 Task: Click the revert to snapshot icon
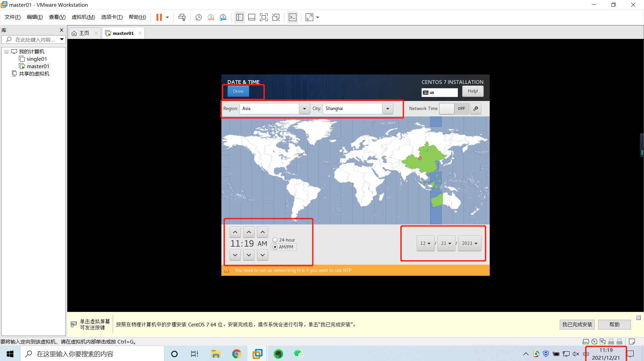pyautogui.click(x=211, y=17)
